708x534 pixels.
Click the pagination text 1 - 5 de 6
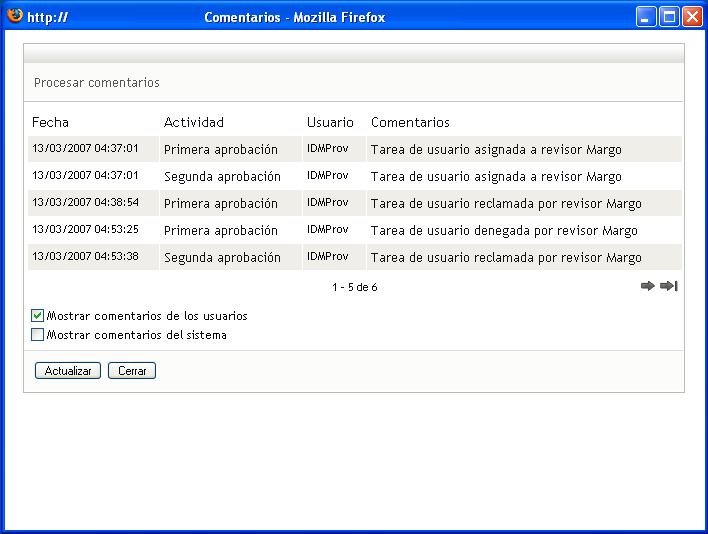point(355,287)
